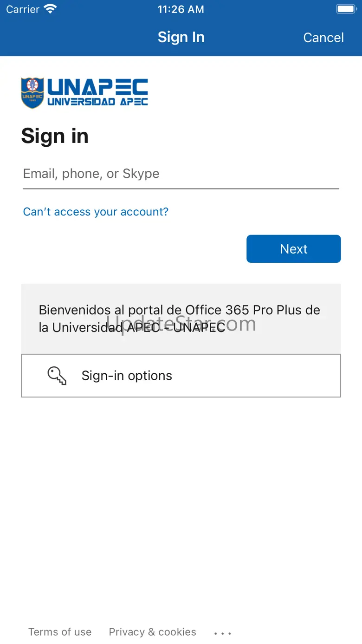Tap the key icon beside Sign-in options
Screen dimensions: 362x644
click(57, 376)
